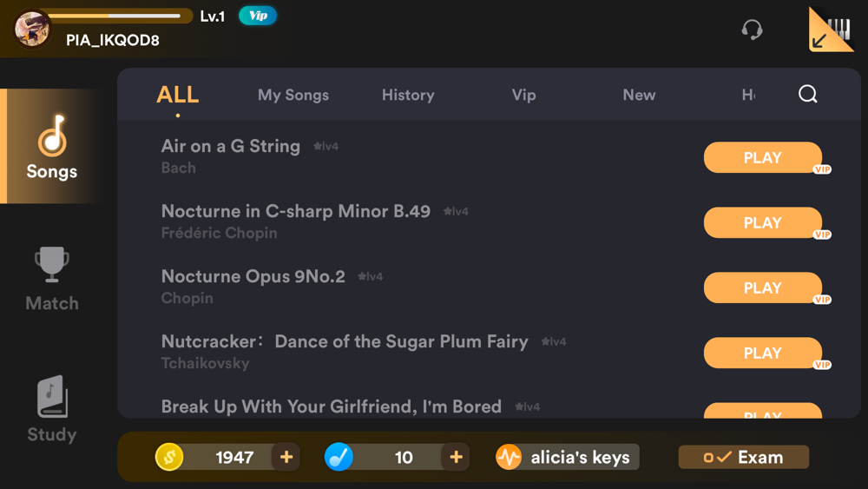The image size is (868, 489).
Task: Select the Vip songs tab
Action: pos(523,95)
